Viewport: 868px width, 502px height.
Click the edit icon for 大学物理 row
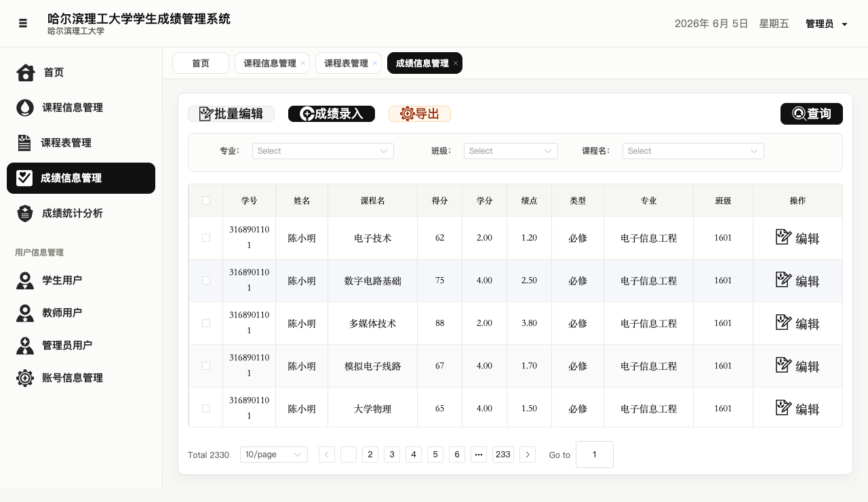tap(783, 408)
